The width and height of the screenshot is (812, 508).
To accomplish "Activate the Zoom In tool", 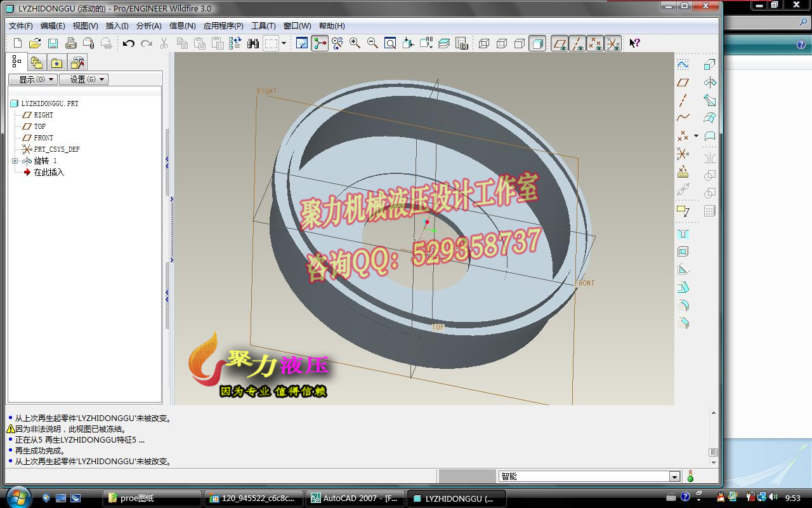I will coord(353,43).
